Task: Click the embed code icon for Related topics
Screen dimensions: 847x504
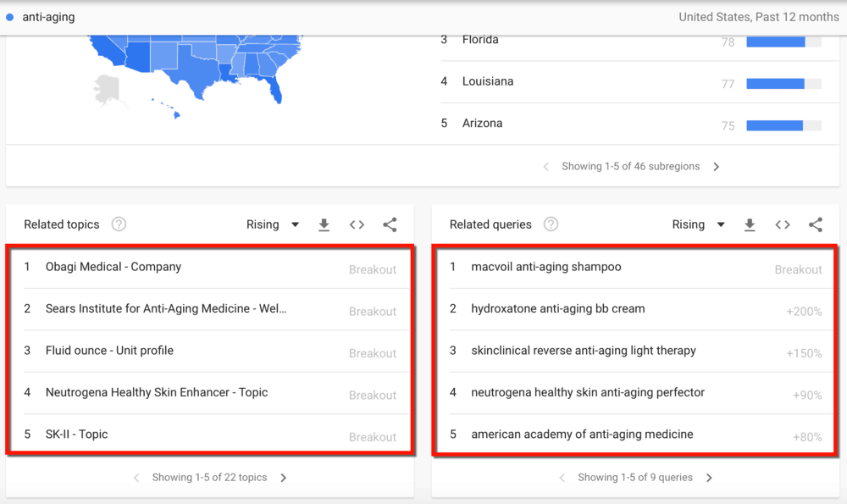Action: 357,224
